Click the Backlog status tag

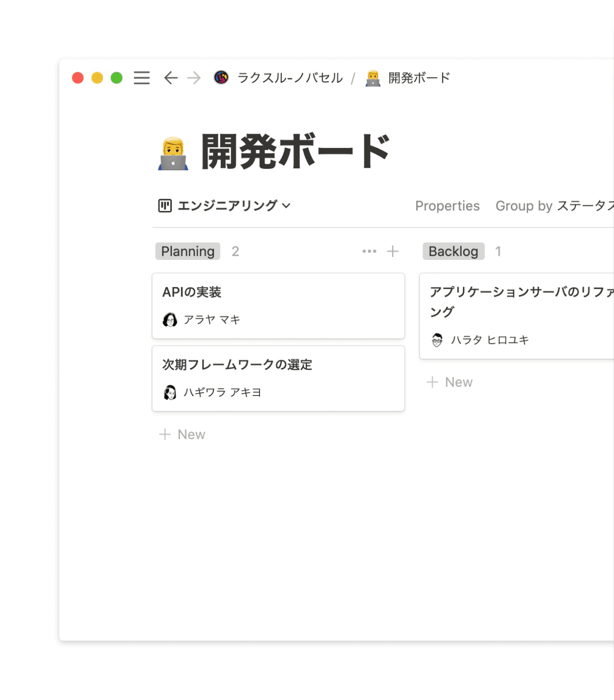pyautogui.click(x=453, y=251)
